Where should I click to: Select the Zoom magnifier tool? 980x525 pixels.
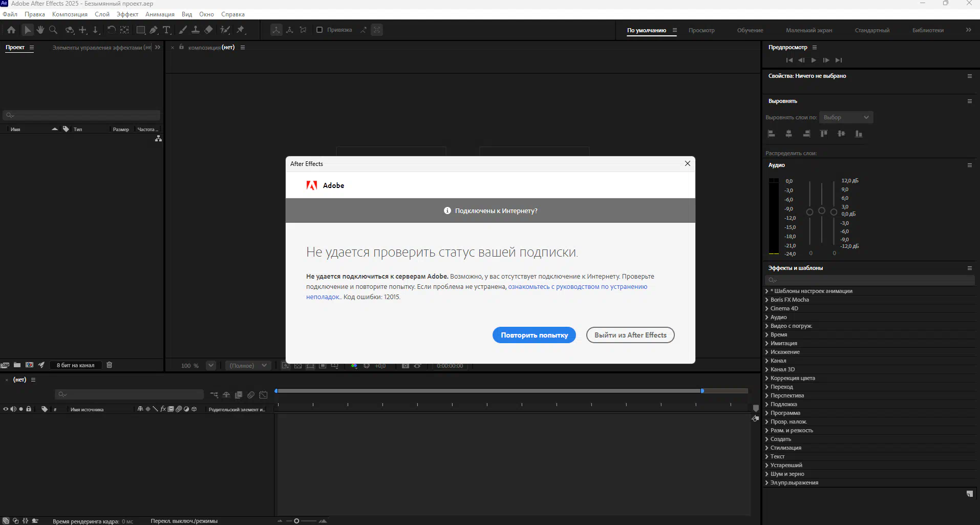53,30
